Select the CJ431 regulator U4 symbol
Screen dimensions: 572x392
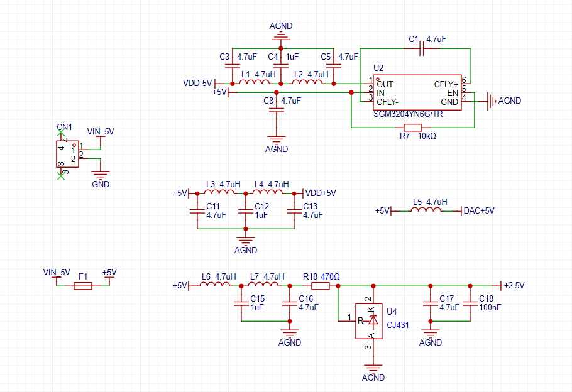[x=369, y=321]
